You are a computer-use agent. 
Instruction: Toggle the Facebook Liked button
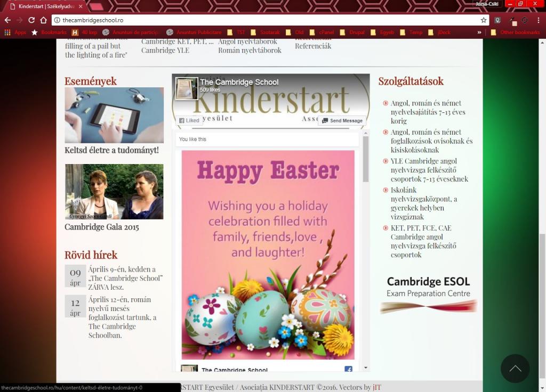coord(189,120)
